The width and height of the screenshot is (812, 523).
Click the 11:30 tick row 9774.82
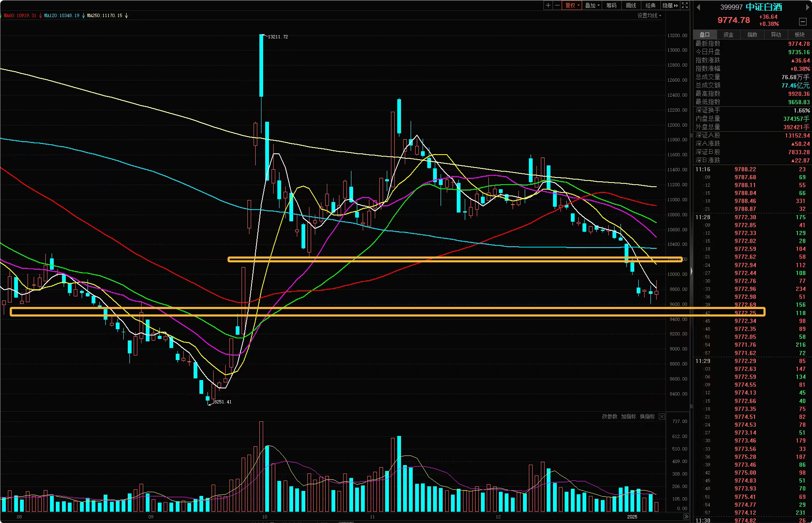pos(752,520)
